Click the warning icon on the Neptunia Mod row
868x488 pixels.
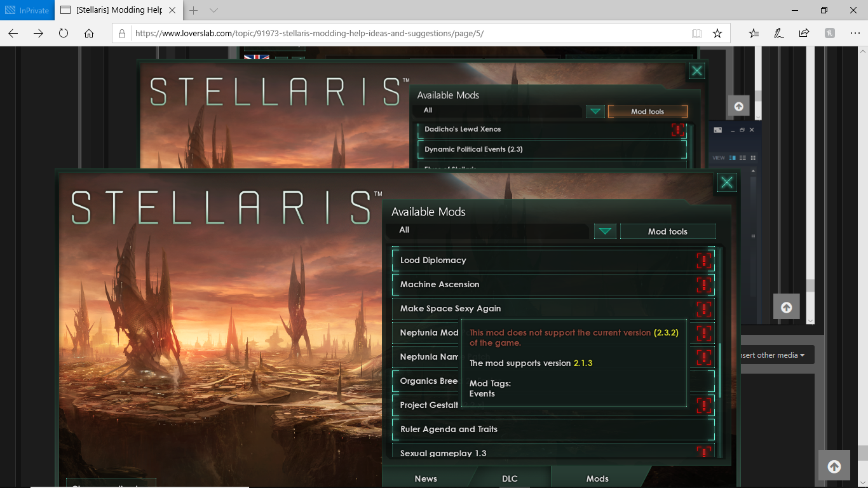pyautogui.click(x=704, y=333)
